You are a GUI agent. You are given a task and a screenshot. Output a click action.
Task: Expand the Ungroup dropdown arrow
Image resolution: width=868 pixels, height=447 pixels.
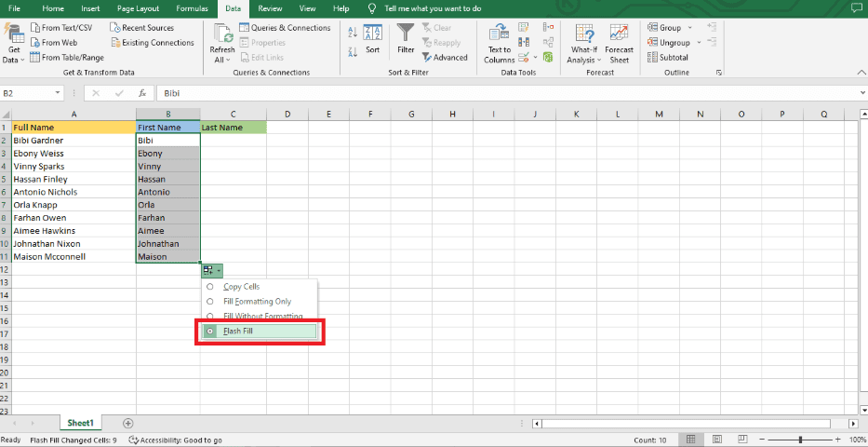click(699, 43)
